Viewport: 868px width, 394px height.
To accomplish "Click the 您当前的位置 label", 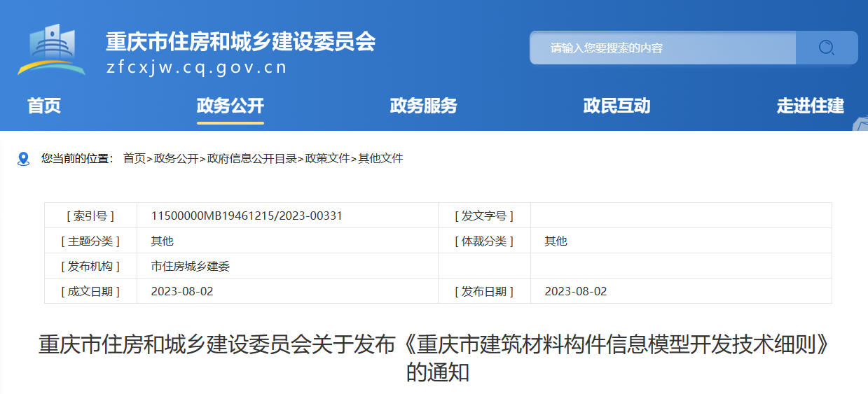I will [x=77, y=159].
